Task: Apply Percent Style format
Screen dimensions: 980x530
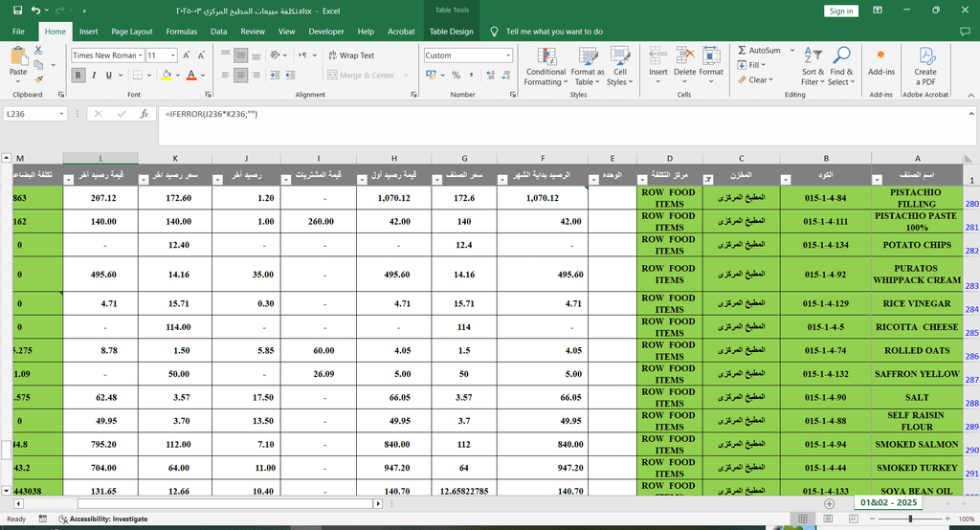Action: pyautogui.click(x=457, y=75)
